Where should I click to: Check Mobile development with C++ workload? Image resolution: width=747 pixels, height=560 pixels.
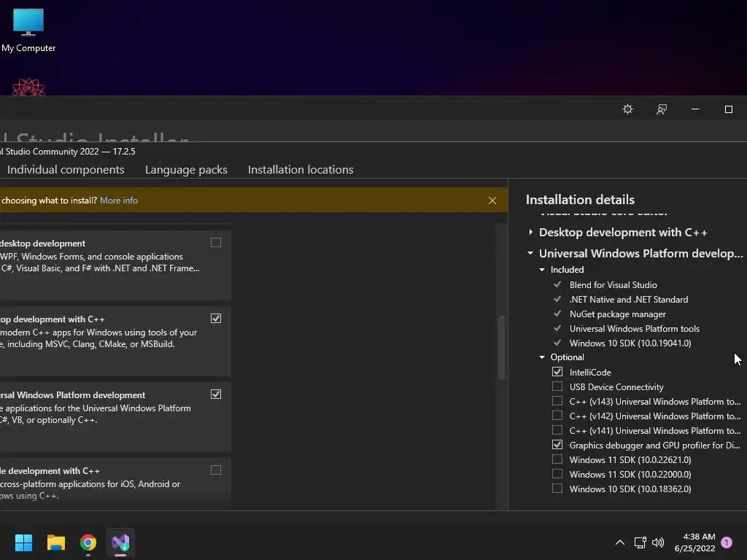coord(216,470)
